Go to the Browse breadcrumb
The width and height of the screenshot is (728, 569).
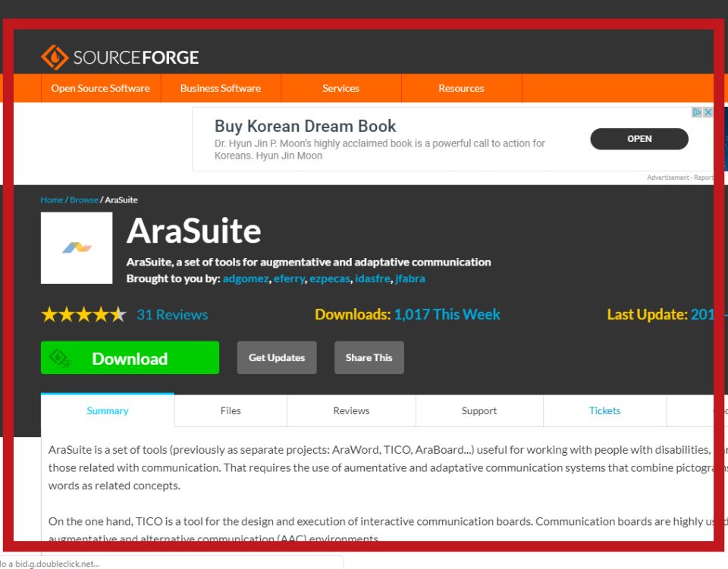click(84, 200)
